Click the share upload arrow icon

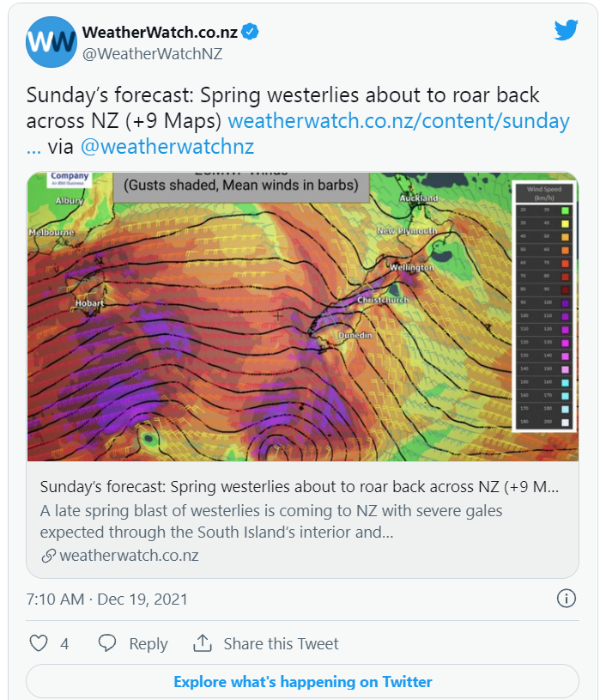202,643
